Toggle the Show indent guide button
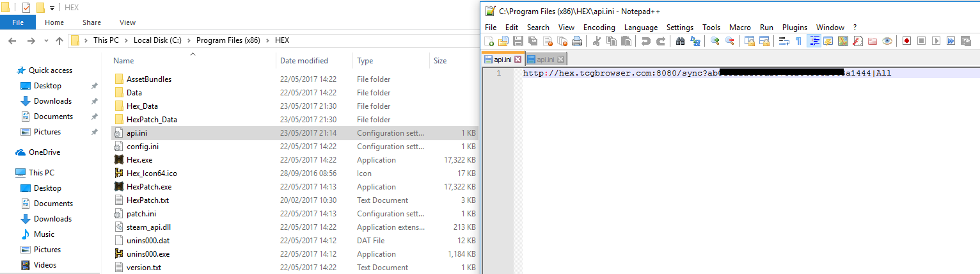980x274 pixels. 814,41
